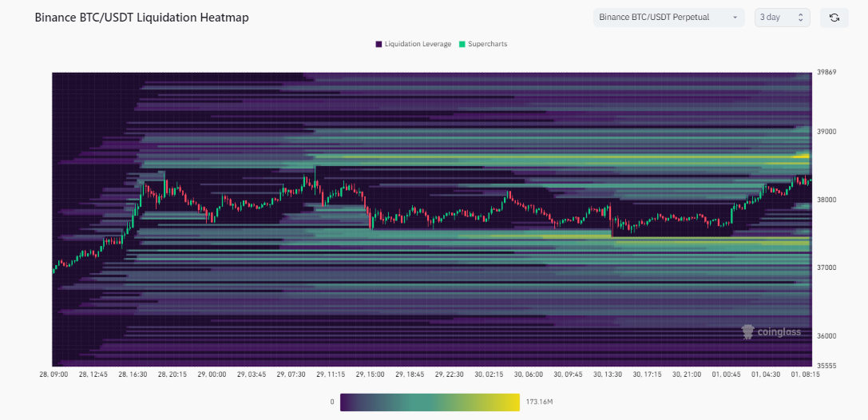The height and width of the screenshot is (420, 868).
Task: Click the Binance BTC/USDT Liquidation Heatmap title
Action: 141,18
